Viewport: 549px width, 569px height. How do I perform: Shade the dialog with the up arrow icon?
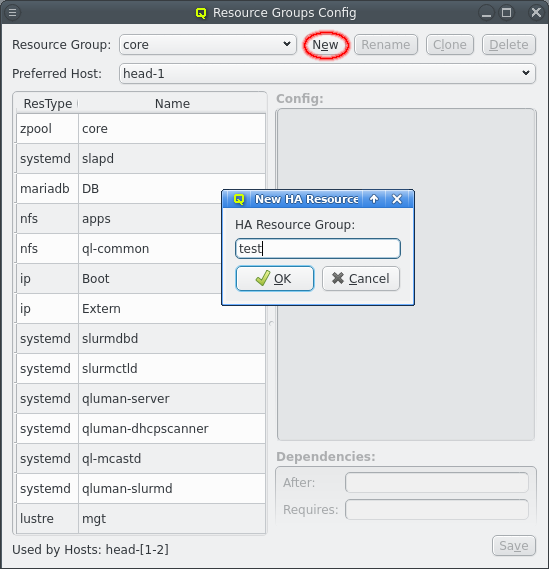[x=374, y=199]
